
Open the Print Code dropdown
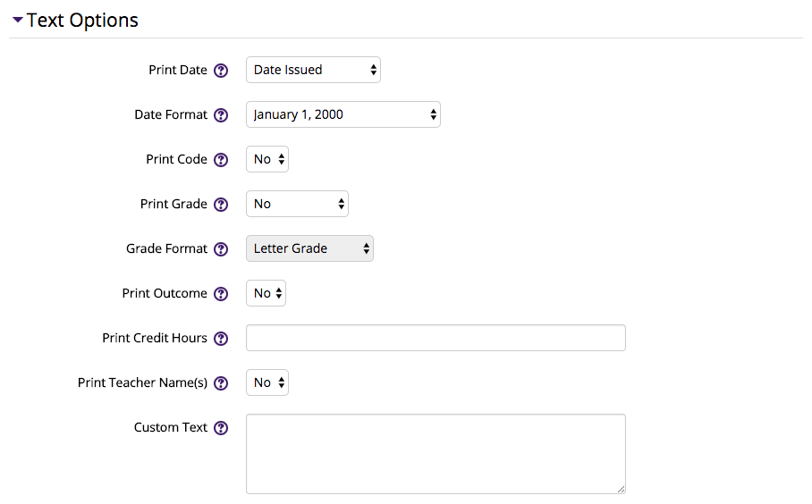(x=267, y=159)
